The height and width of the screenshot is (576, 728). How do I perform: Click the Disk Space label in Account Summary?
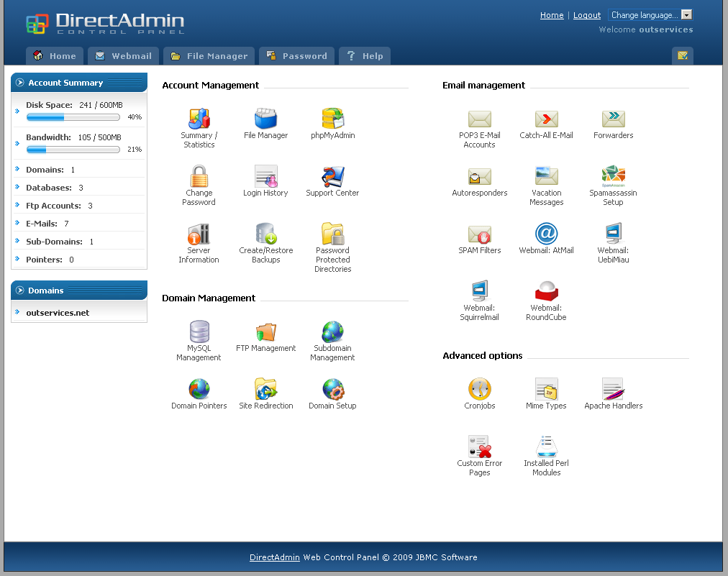[49, 105]
